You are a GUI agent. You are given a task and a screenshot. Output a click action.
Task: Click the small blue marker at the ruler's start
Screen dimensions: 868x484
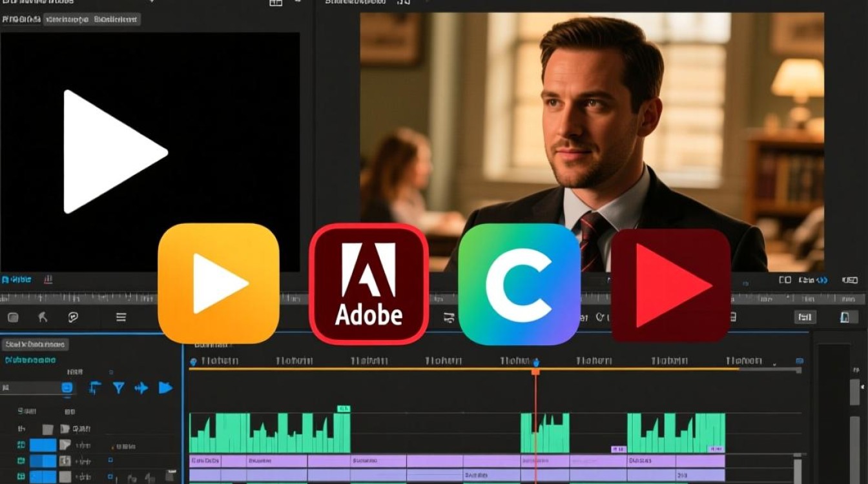(x=192, y=362)
